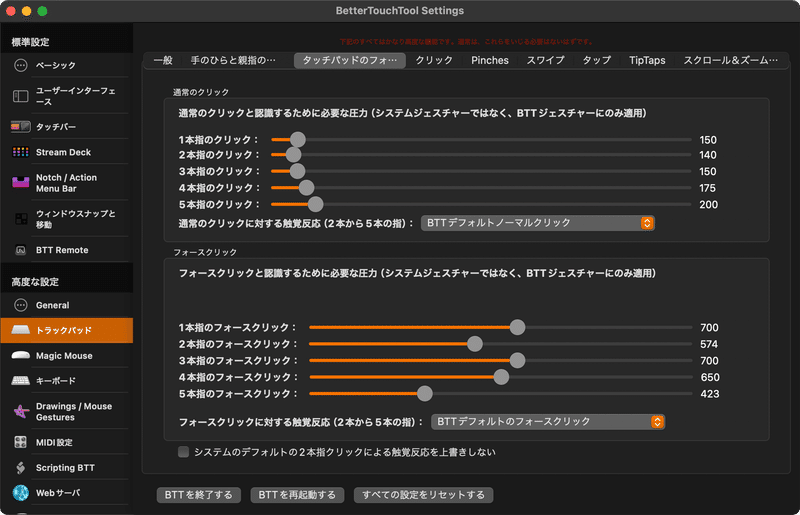Click the 5本指のフォースクリック slider knob
Image resolution: width=800 pixels, height=515 pixels.
pyautogui.click(x=424, y=394)
